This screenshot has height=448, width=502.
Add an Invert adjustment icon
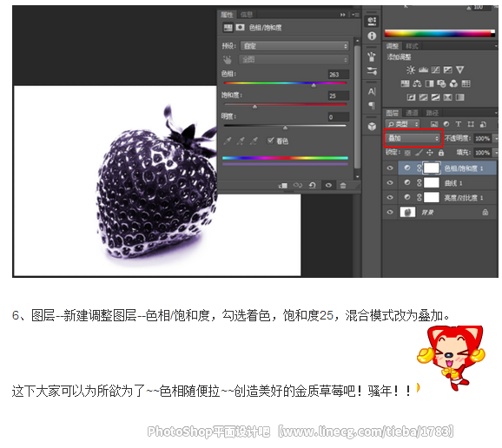[x=411, y=97]
